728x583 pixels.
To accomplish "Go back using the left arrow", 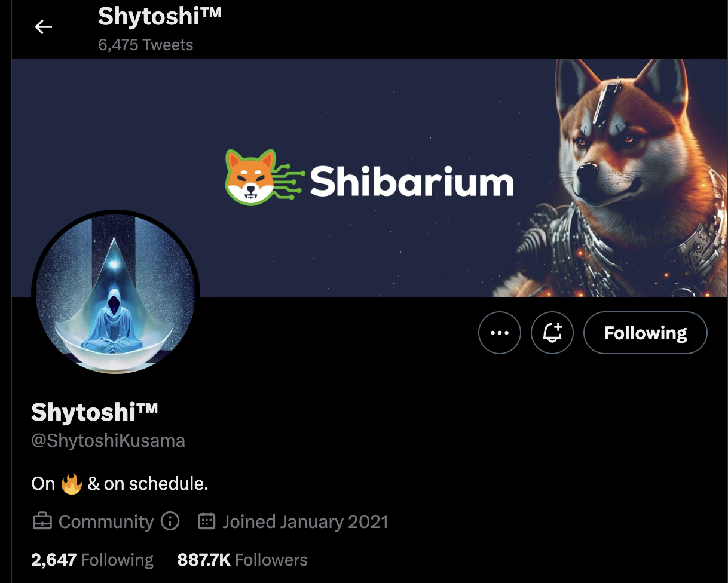I will pos(43,27).
